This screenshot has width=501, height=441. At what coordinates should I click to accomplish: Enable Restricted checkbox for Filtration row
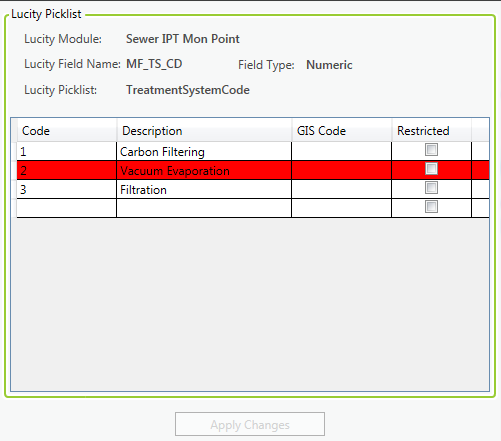pos(431,188)
